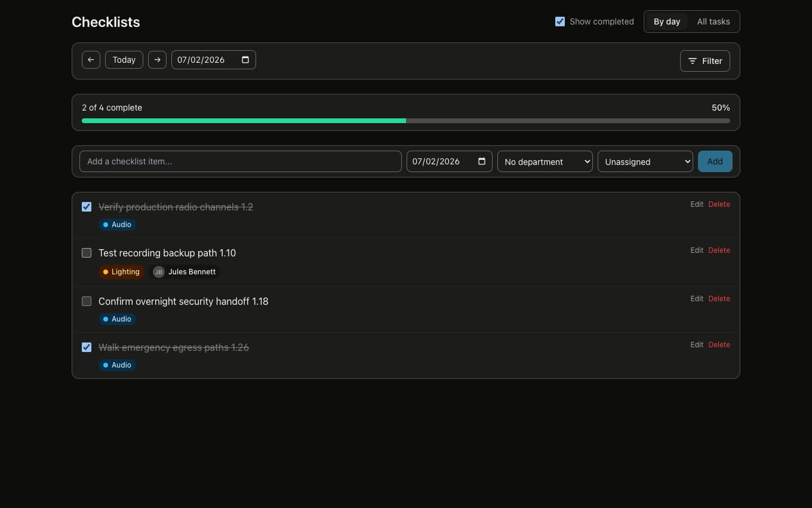
Task: Delete Confirm overnight security handoff 1.18
Action: (x=719, y=299)
